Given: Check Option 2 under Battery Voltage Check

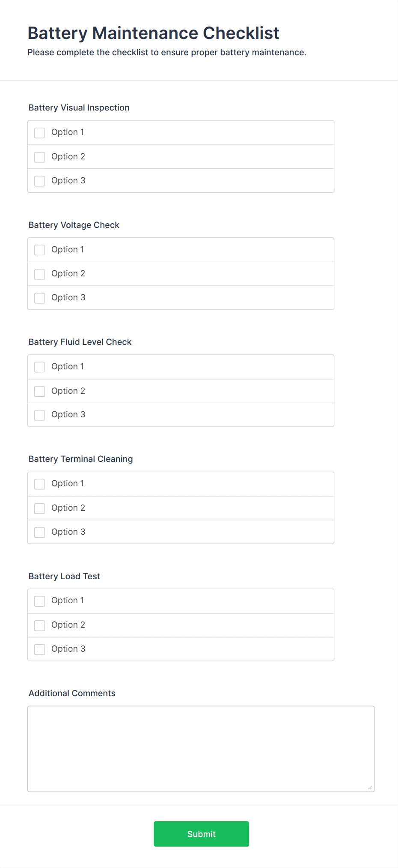Looking at the screenshot, I should tap(40, 274).
